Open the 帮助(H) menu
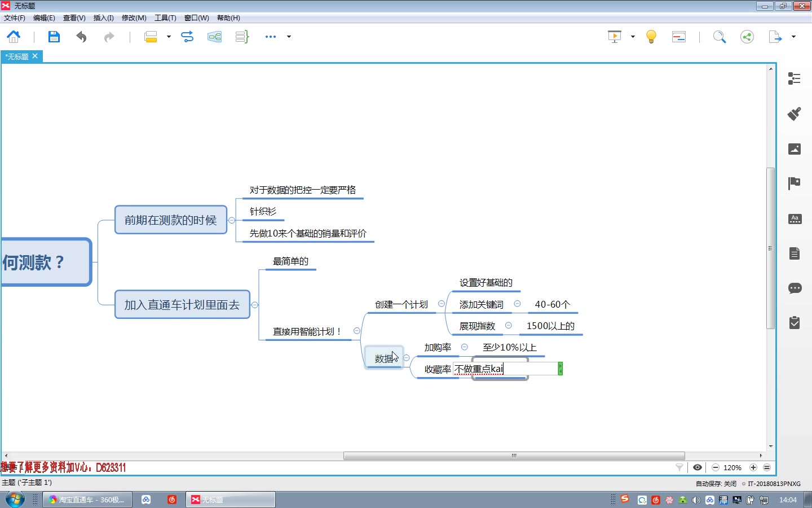 coord(228,18)
